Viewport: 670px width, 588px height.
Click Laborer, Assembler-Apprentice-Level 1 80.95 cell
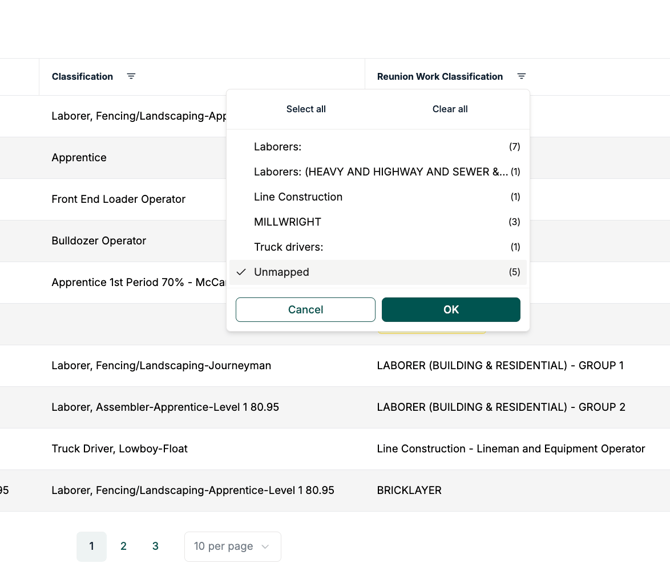pos(165,407)
